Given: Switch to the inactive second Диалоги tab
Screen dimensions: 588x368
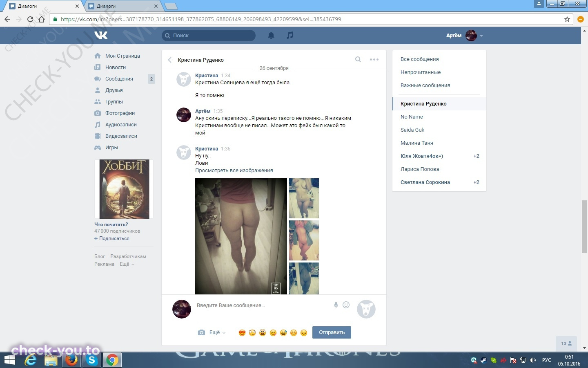Looking at the screenshot, I should pos(122,6).
